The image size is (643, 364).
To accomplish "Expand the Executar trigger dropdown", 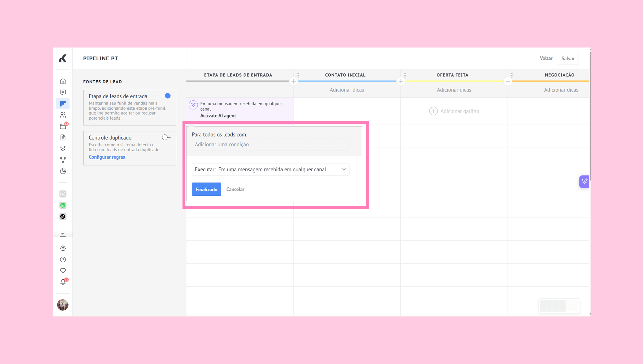I will click(270, 169).
